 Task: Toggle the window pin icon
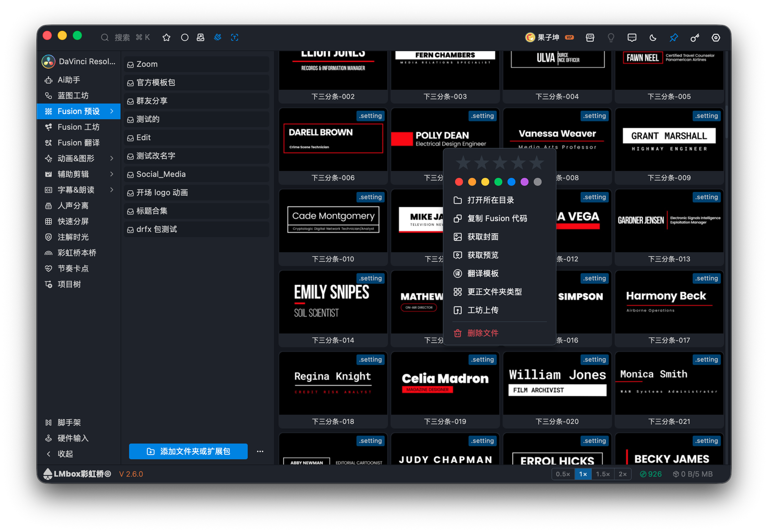click(x=674, y=37)
